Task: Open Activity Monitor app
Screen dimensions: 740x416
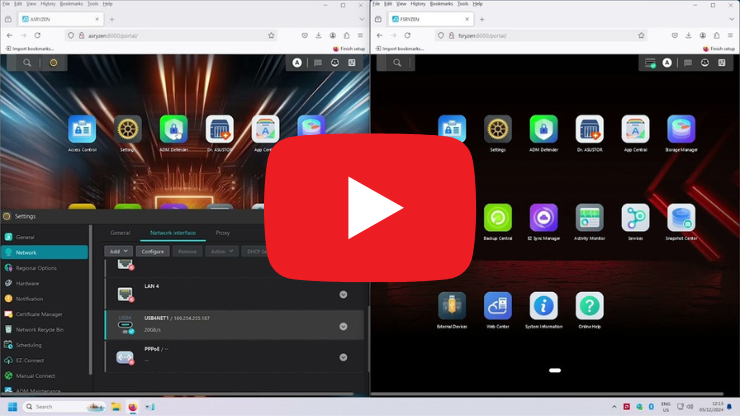Action: (x=589, y=218)
